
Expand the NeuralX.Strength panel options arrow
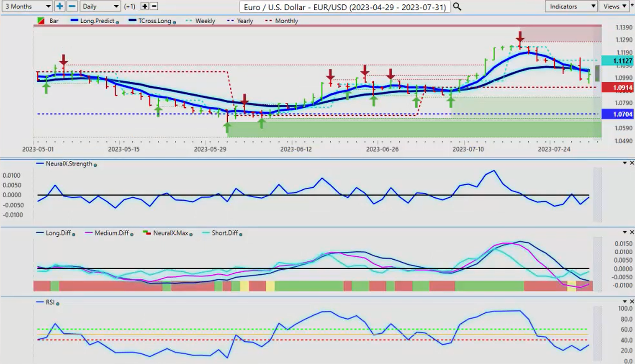pos(625,163)
